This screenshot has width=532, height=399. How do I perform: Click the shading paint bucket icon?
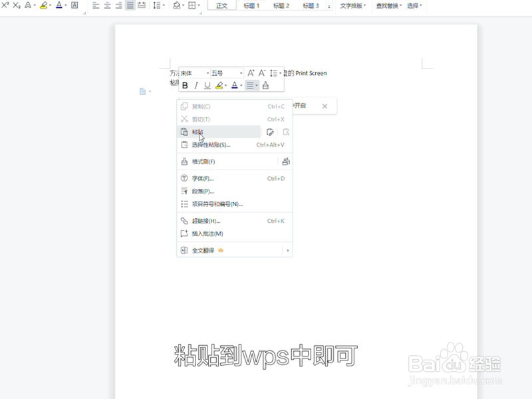pos(176,5)
